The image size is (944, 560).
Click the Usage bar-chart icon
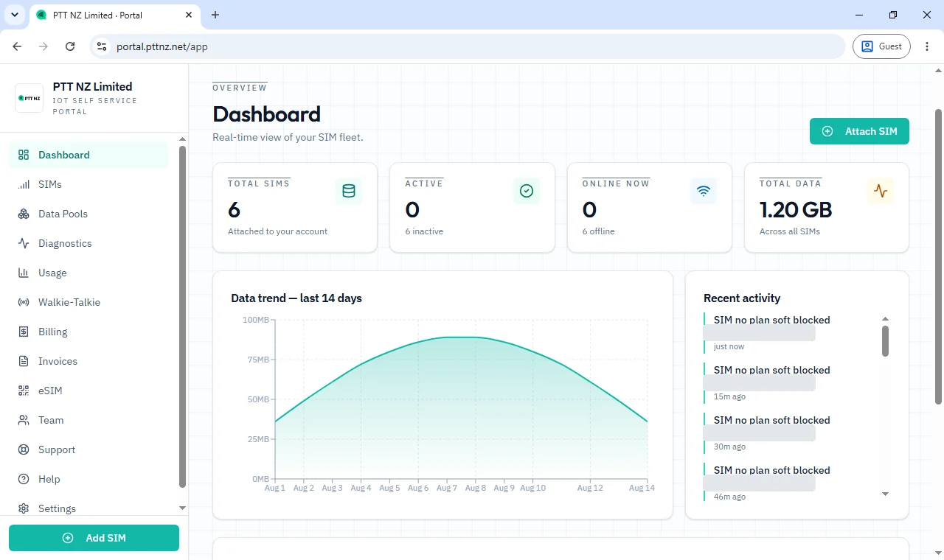pos(24,273)
